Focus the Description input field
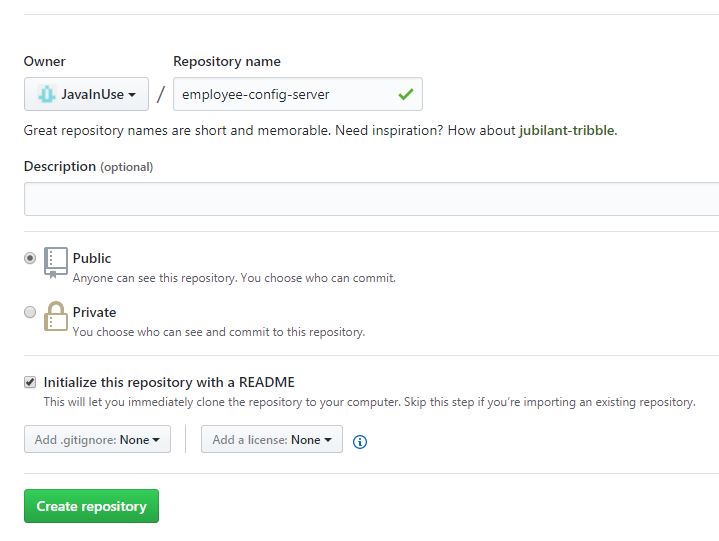The image size is (719, 541). 371,199
